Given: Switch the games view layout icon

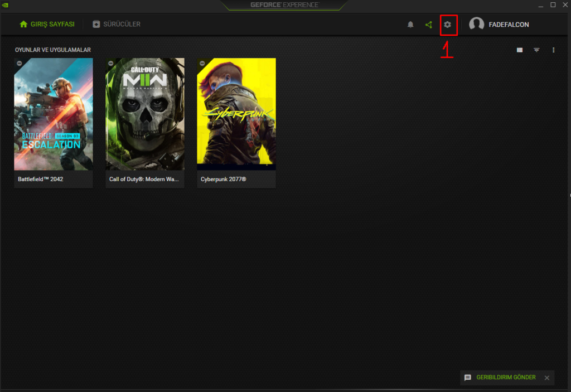Looking at the screenshot, I should tap(520, 50).
